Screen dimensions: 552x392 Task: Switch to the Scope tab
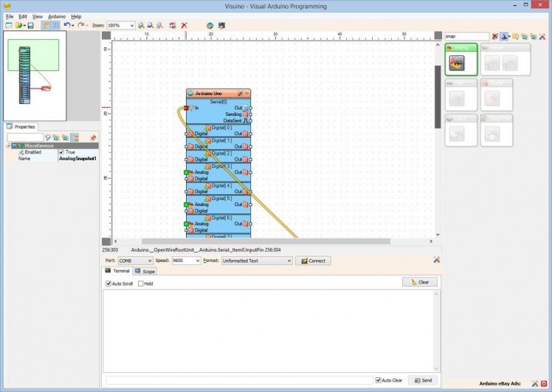145,272
